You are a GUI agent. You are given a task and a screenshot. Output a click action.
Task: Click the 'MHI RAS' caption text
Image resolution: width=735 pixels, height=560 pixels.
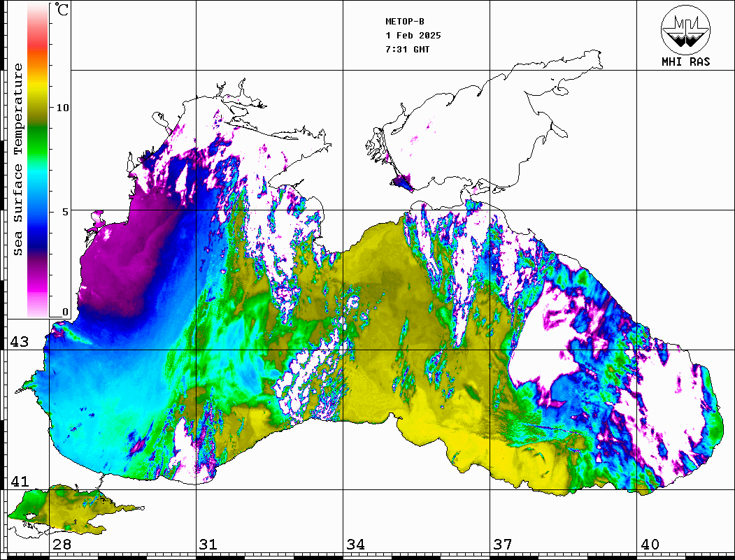click(686, 62)
